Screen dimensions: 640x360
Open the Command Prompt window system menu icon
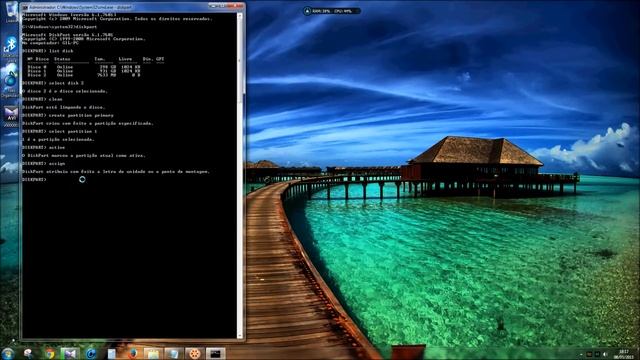[25, 7]
